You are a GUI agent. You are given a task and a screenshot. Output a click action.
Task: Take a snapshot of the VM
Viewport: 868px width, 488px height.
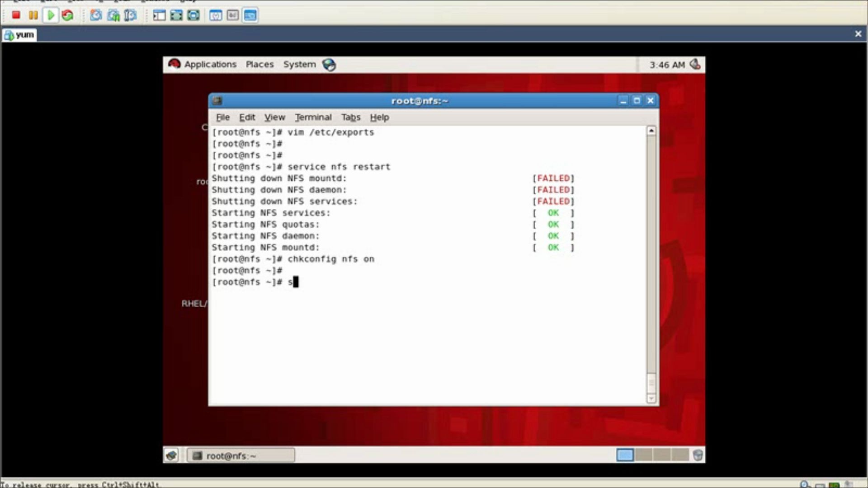pos(95,15)
